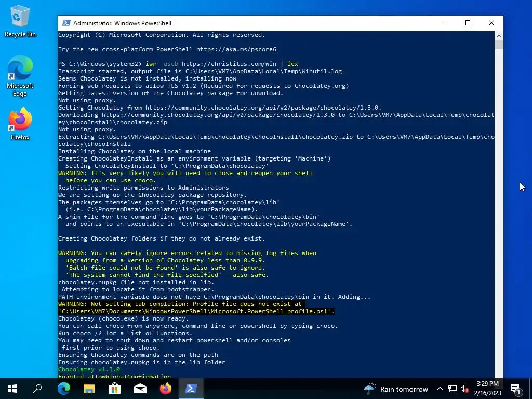The image size is (532, 399).
Task: Click 'Ensuring Chocolatey commands are on the path'
Action: point(138,355)
